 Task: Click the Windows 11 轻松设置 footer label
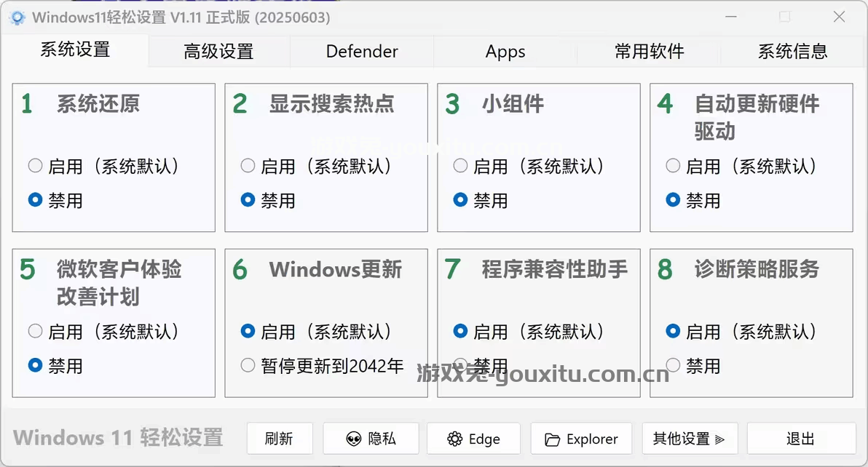coord(118,438)
